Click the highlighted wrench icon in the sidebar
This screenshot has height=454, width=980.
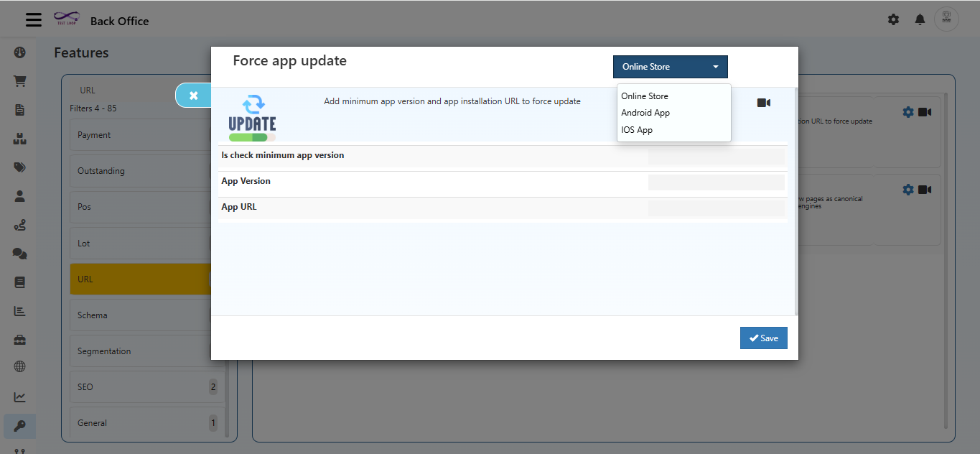19,426
